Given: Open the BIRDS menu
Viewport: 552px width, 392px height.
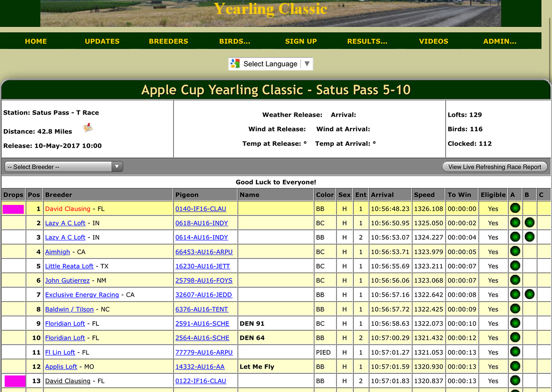Looking at the screenshot, I should click(234, 41).
